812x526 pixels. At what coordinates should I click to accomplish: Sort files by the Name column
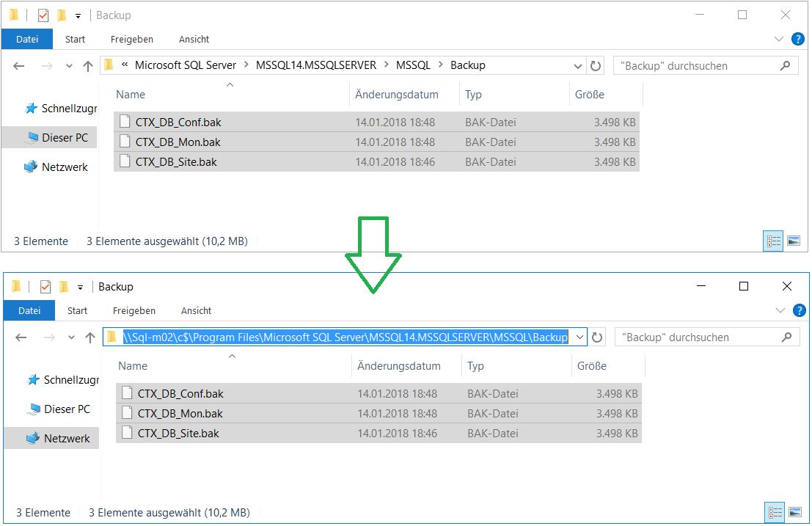tap(131, 94)
